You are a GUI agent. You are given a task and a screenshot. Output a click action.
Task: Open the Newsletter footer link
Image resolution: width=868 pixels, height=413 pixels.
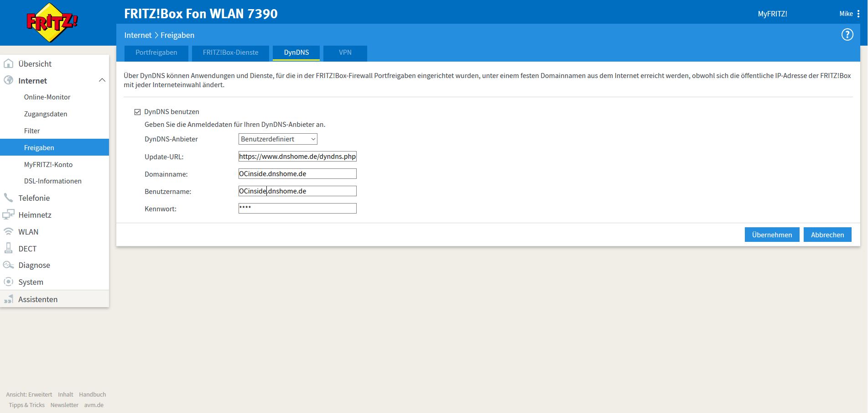tap(64, 405)
